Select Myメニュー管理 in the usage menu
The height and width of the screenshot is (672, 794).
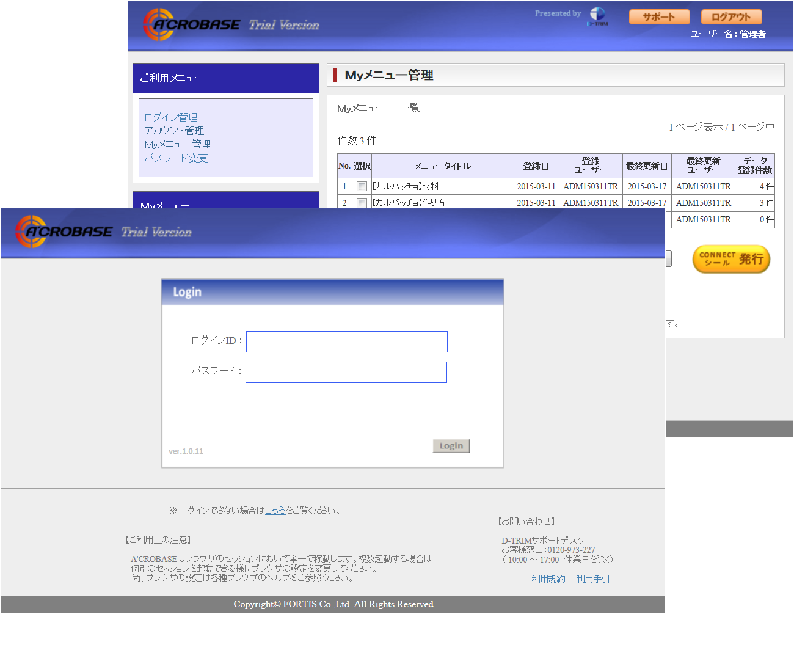(x=177, y=144)
